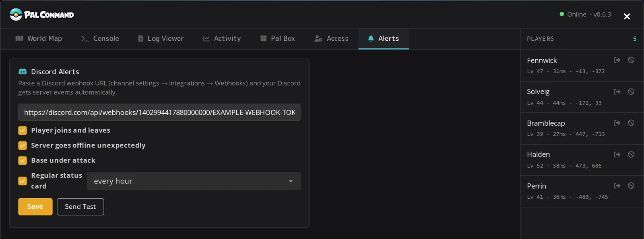Click the Discord icon beside Discord Alerts
Viewport: 644px width, 239px height.
[23, 72]
